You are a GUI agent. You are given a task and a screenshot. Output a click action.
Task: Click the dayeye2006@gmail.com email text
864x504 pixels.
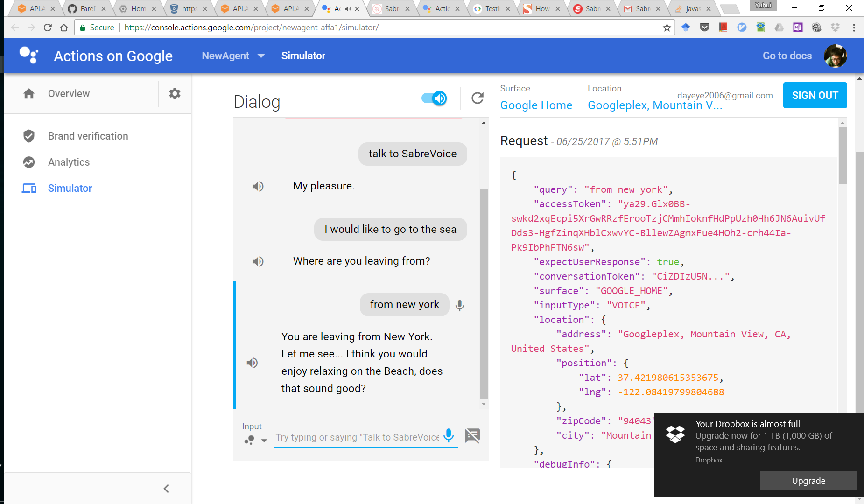725,95
